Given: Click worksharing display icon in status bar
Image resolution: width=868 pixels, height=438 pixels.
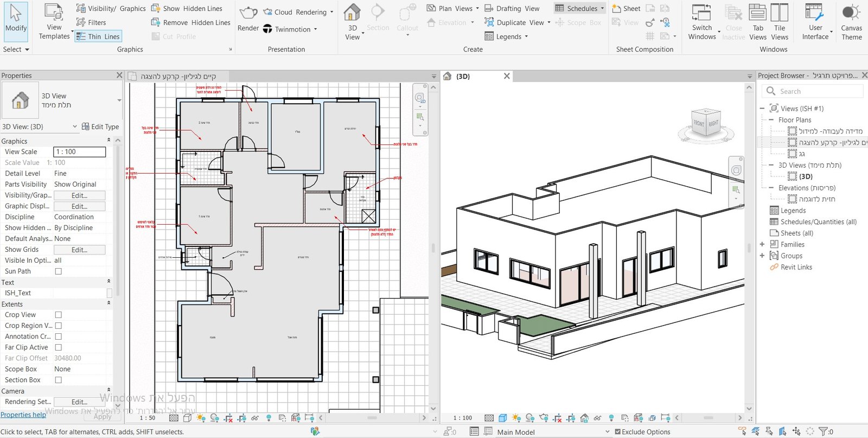Looking at the screenshot, I should (315, 431).
